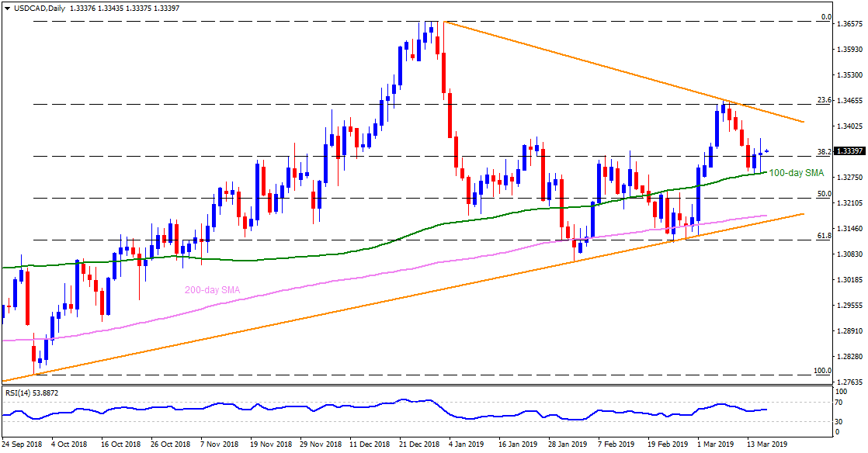Click the RSI scale value 100
868x453 pixels.
pos(842,392)
